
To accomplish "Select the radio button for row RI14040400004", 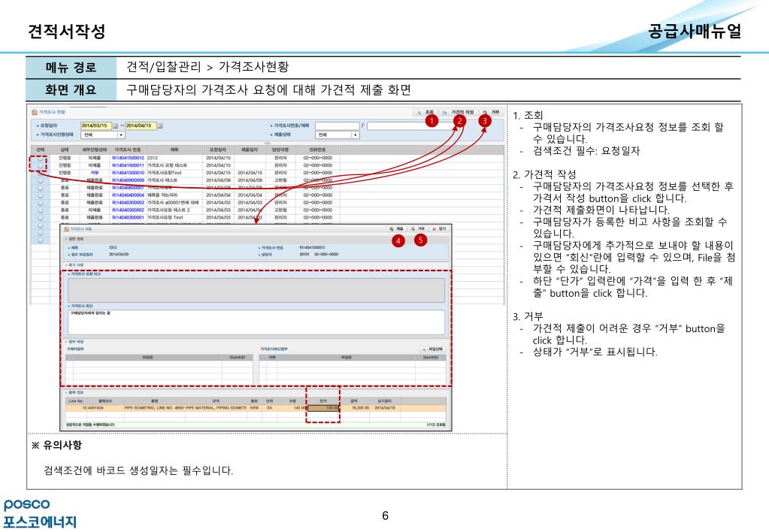I will tap(40, 195).
